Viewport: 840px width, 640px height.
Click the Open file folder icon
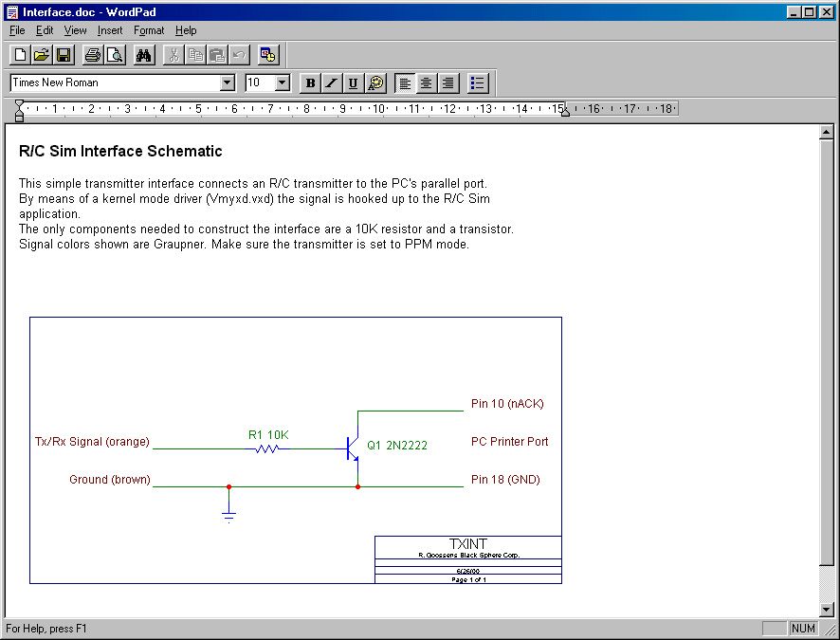click(42, 55)
